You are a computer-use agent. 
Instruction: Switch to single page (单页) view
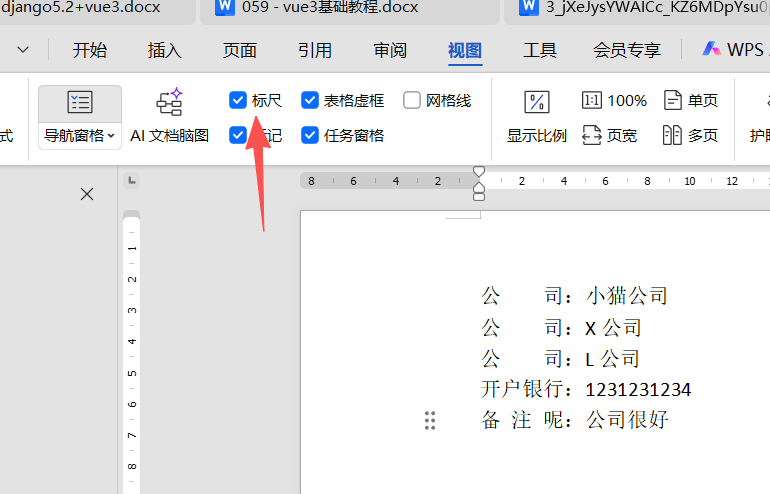pos(691,100)
